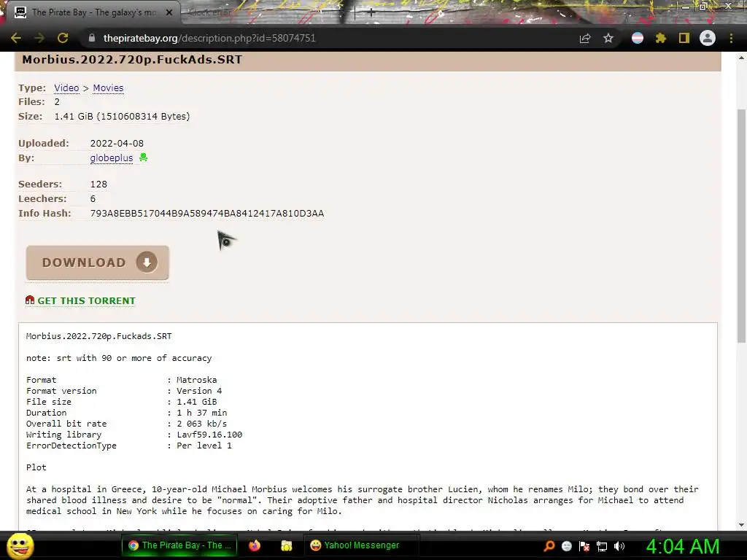Image resolution: width=747 pixels, height=560 pixels.
Task: Open the extensions puzzle icon
Action: (x=661, y=38)
